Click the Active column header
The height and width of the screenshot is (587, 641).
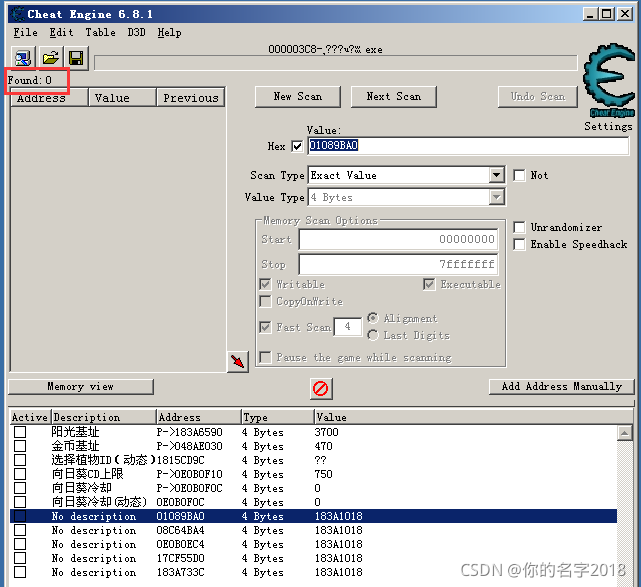click(x=30, y=417)
